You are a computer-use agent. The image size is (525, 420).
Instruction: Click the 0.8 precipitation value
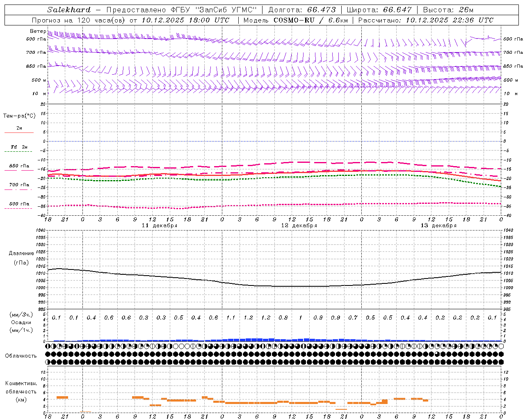tap(283, 317)
